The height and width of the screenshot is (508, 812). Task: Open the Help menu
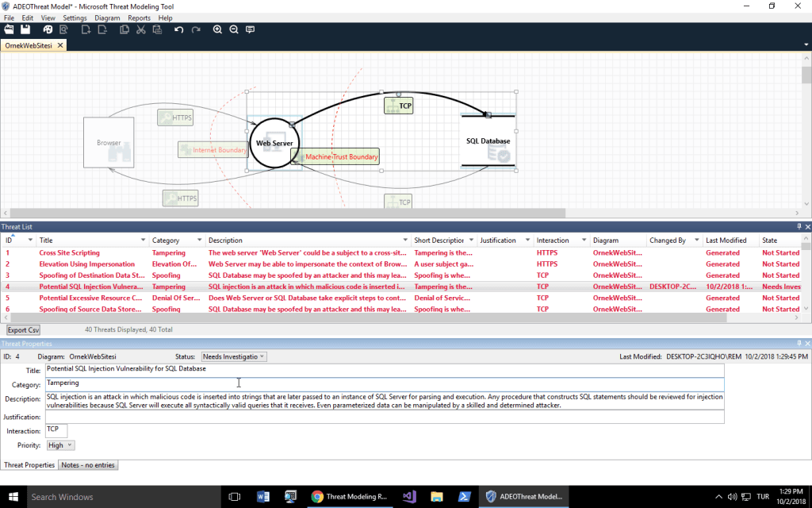click(x=165, y=17)
